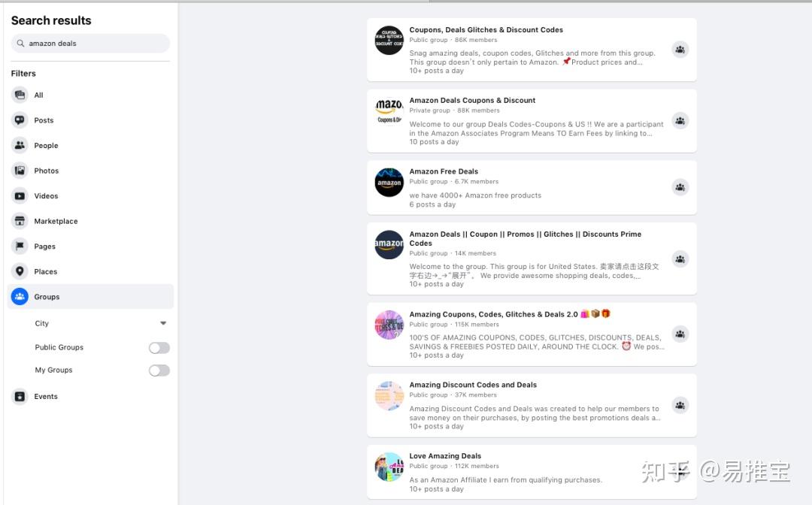
Task: Open Amazon Deals Coupon Promos group avatar
Action: click(x=389, y=245)
